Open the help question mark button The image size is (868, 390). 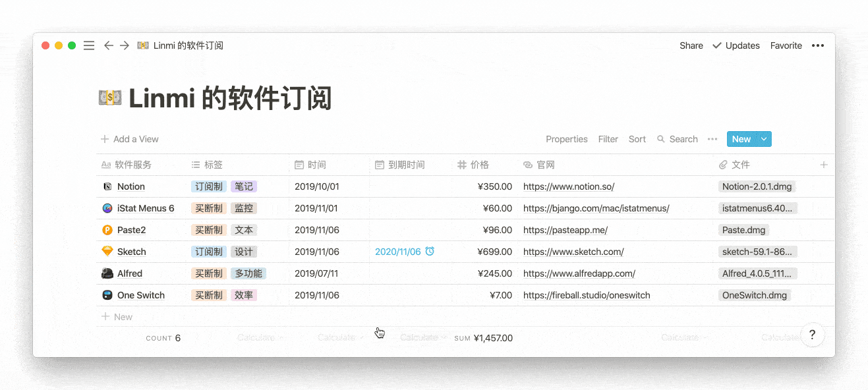[813, 335]
